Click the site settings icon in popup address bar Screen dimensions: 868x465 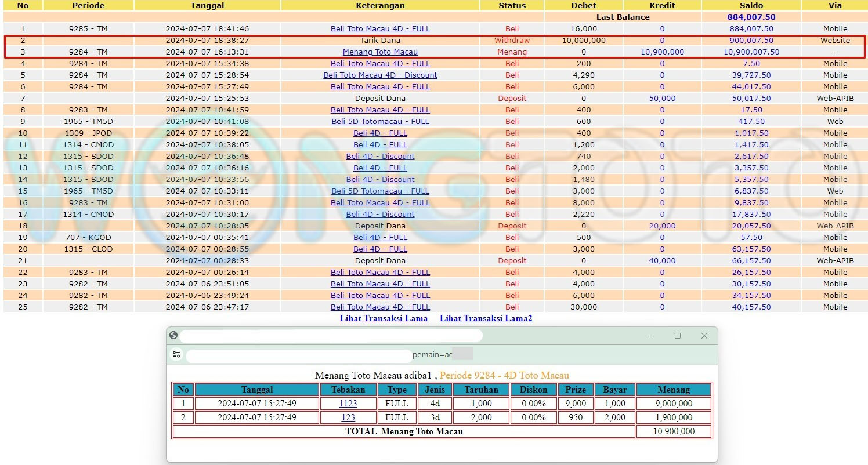pos(176,354)
